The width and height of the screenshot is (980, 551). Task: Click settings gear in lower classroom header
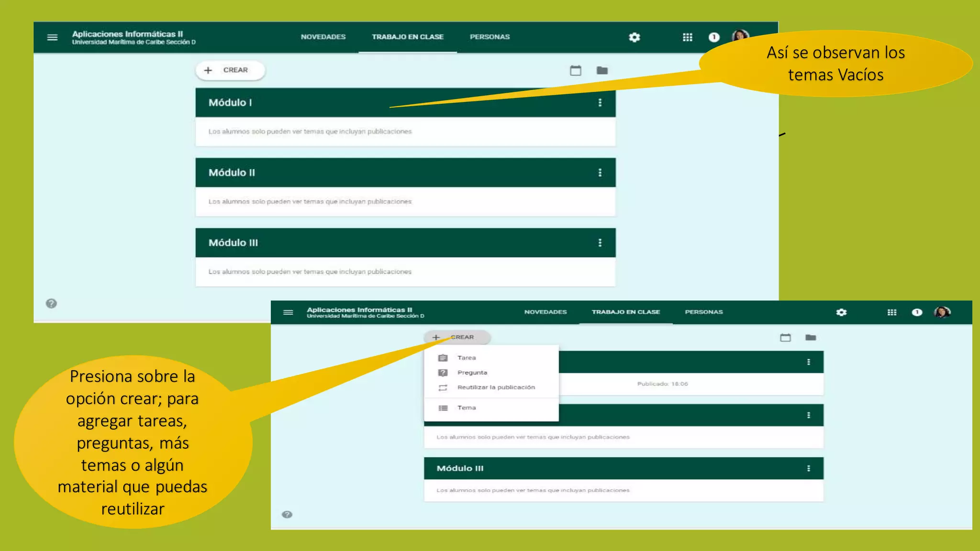click(x=842, y=312)
